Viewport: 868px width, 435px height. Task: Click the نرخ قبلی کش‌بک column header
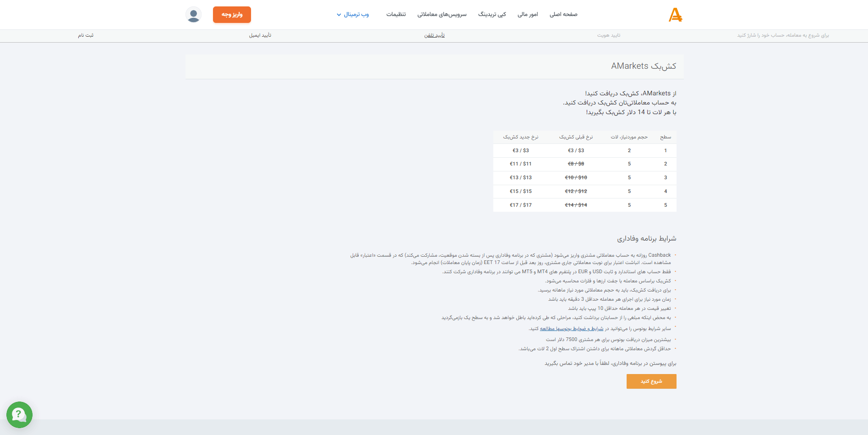coord(576,137)
